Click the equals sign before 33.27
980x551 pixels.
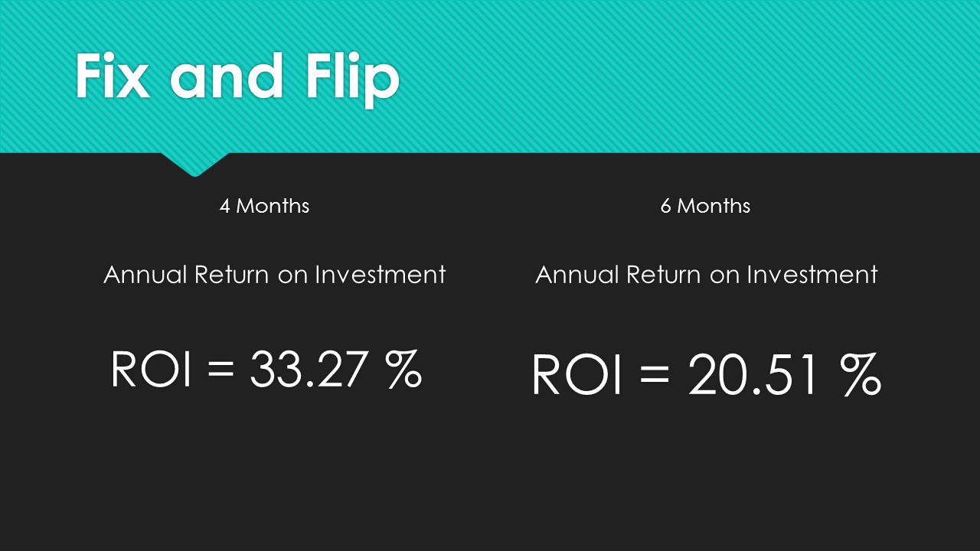[x=220, y=370]
